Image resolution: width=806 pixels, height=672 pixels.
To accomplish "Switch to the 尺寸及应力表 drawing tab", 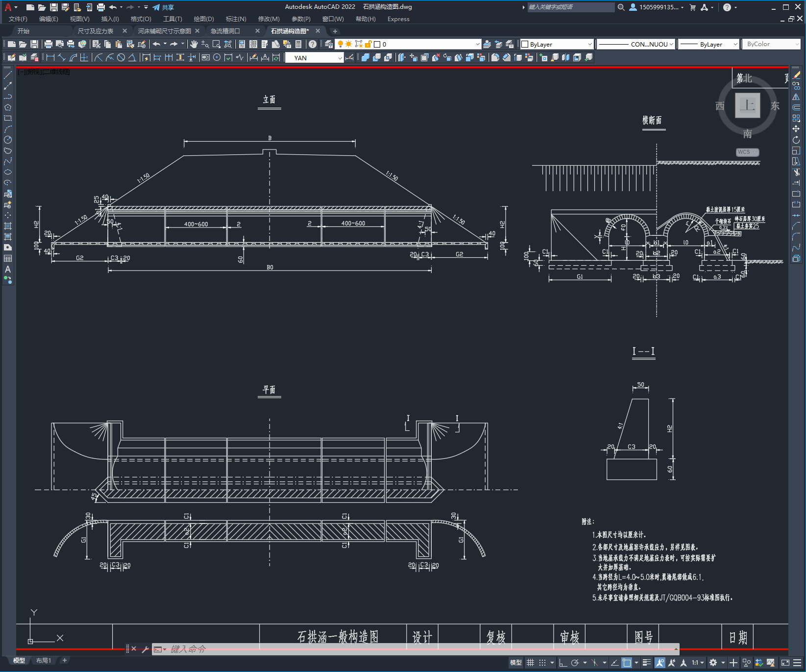I will [x=96, y=31].
